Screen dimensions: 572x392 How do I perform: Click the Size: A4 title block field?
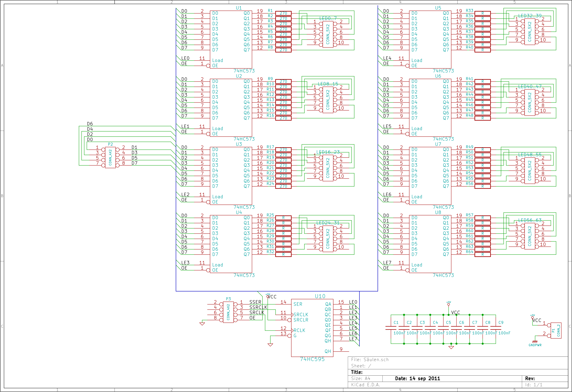pos(361,379)
